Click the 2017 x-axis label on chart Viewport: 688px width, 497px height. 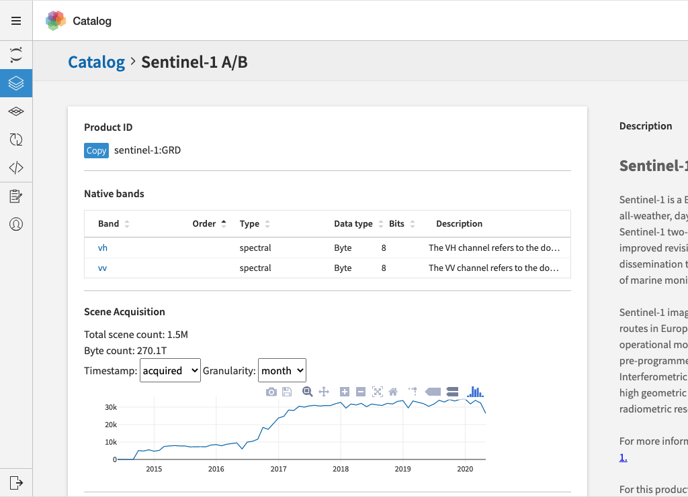pos(278,469)
